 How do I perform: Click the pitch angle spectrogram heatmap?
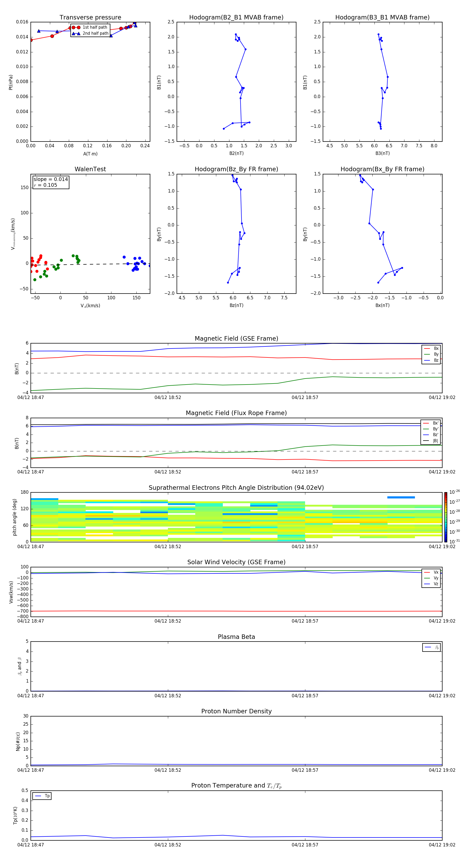236,517
